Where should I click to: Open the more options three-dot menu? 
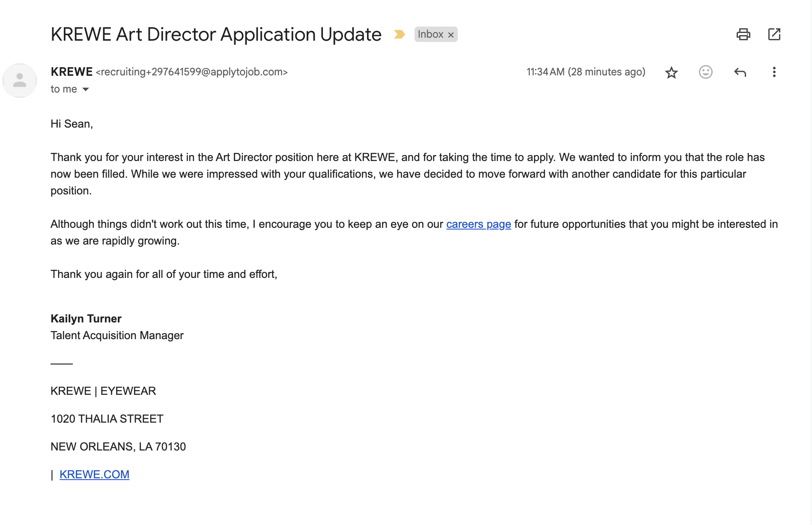774,72
